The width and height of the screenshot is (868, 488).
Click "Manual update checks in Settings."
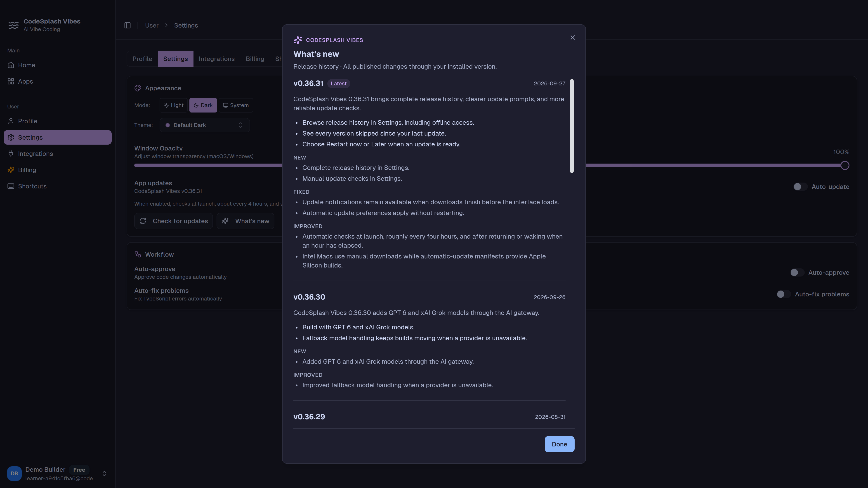352,178
